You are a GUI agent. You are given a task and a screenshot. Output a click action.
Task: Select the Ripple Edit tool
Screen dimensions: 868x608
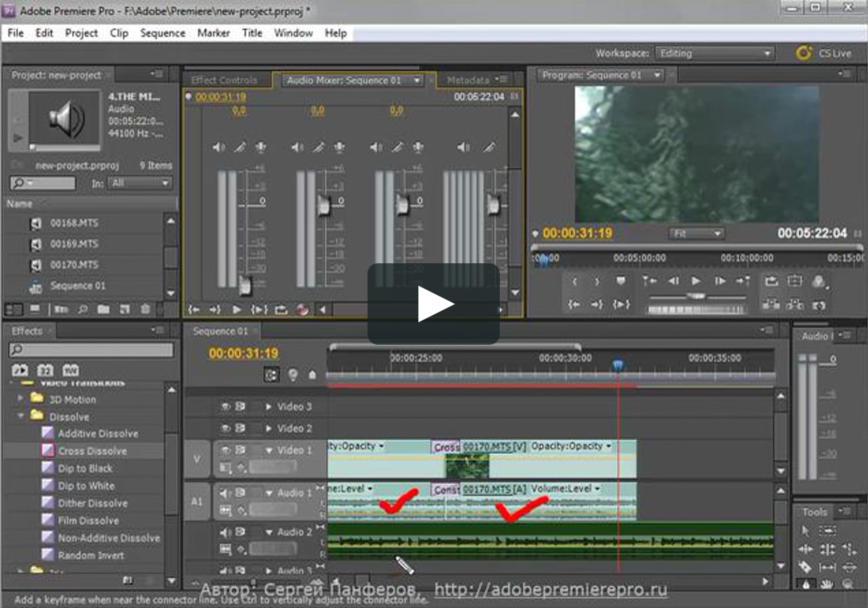(806, 549)
